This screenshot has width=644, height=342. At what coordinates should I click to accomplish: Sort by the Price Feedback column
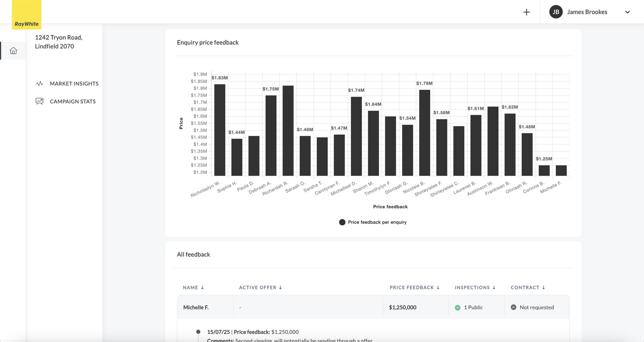click(415, 288)
